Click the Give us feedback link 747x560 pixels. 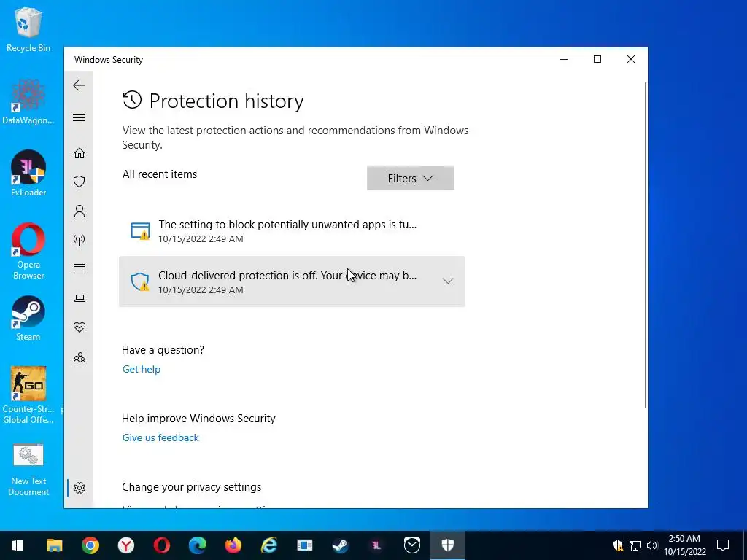tap(160, 437)
